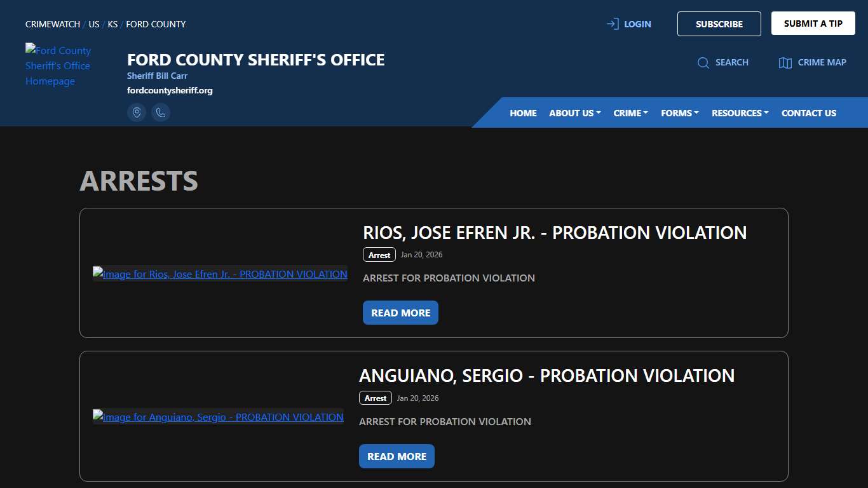Image resolution: width=868 pixels, height=488 pixels.
Task: Open READ MORE for the Rios arrest
Action: (x=400, y=312)
